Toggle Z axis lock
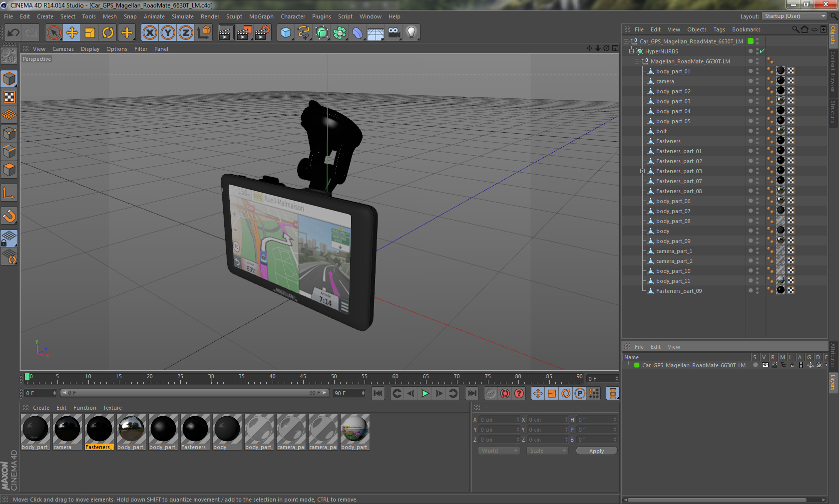Image resolution: width=839 pixels, height=504 pixels. pyautogui.click(x=186, y=33)
